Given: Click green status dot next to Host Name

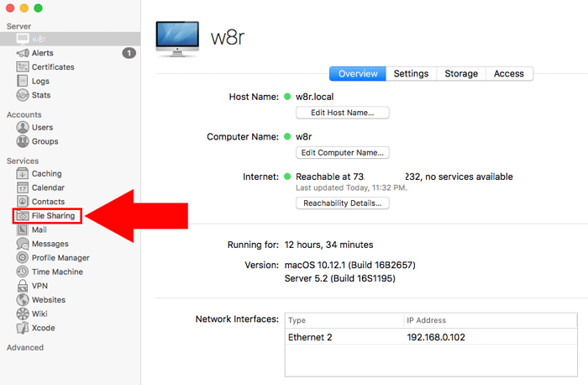Looking at the screenshot, I should [287, 97].
